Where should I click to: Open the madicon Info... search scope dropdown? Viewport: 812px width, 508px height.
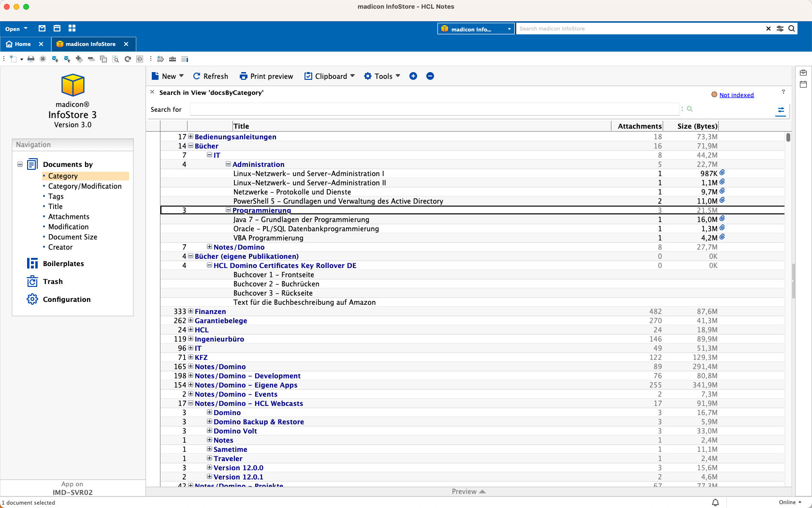[x=476, y=29]
